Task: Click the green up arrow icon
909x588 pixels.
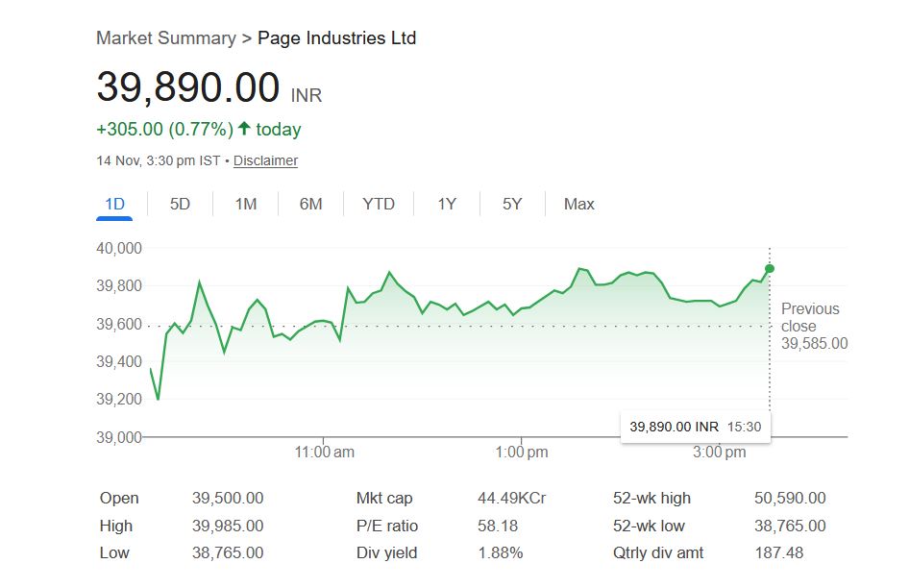Action: pyautogui.click(x=244, y=129)
